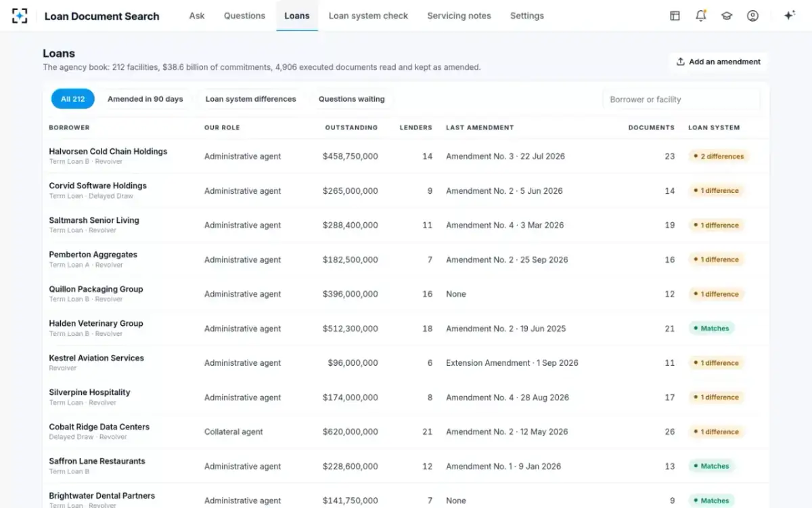812x508 pixels.
Task: Go to Loan system check tab
Action: click(x=368, y=16)
